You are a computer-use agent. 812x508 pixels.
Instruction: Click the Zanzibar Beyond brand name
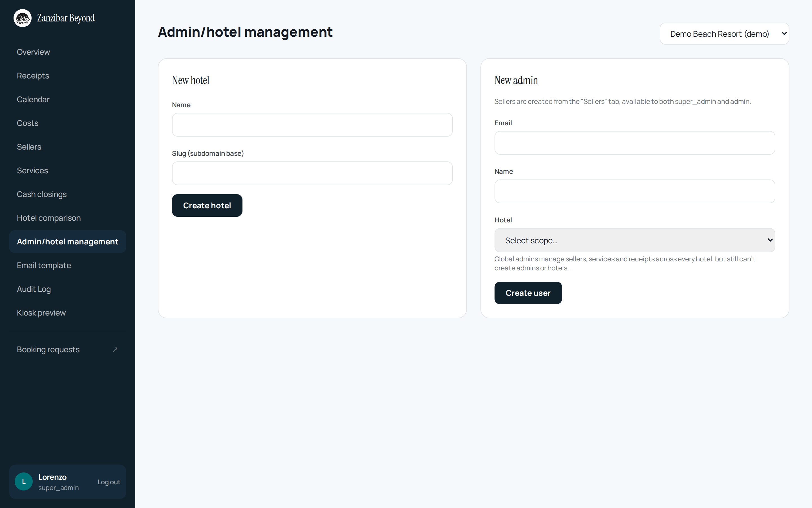[66, 18]
